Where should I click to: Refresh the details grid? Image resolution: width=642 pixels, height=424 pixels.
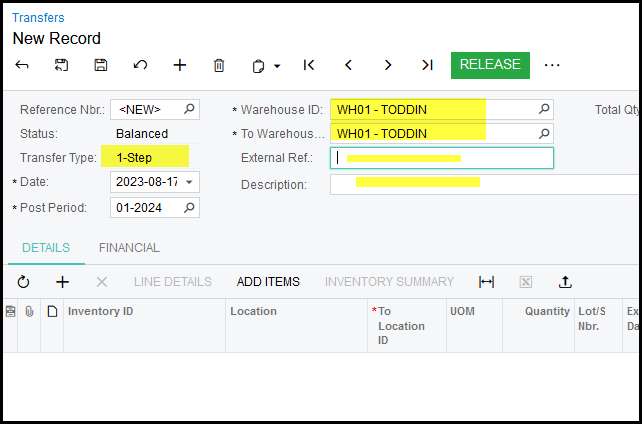point(24,282)
